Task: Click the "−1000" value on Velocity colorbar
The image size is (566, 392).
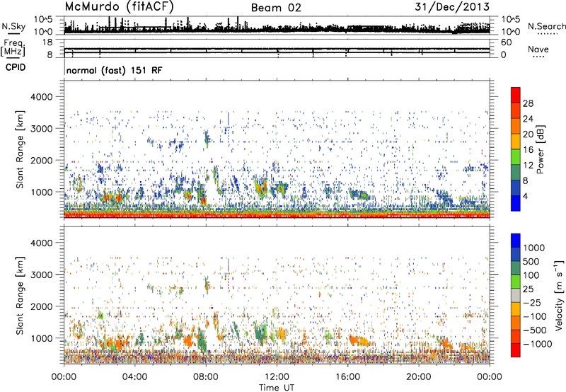Action: (x=537, y=344)
